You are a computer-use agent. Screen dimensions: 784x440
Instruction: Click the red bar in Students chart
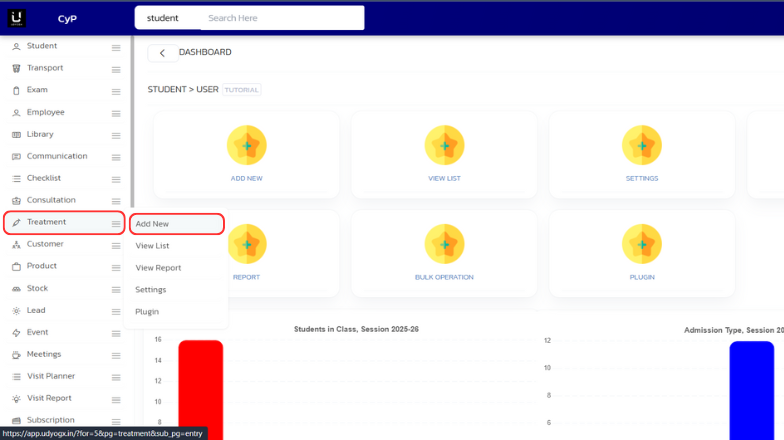(x=200, y=388)
